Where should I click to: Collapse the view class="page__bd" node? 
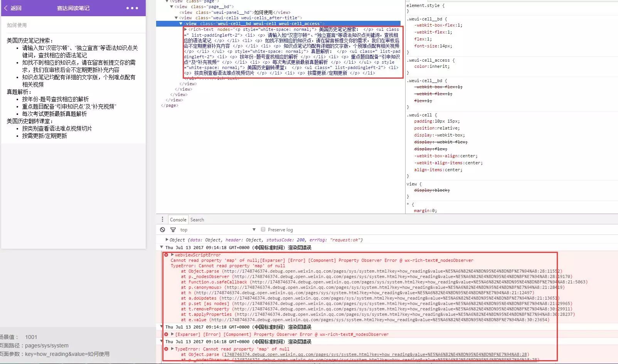click(172, 7)
